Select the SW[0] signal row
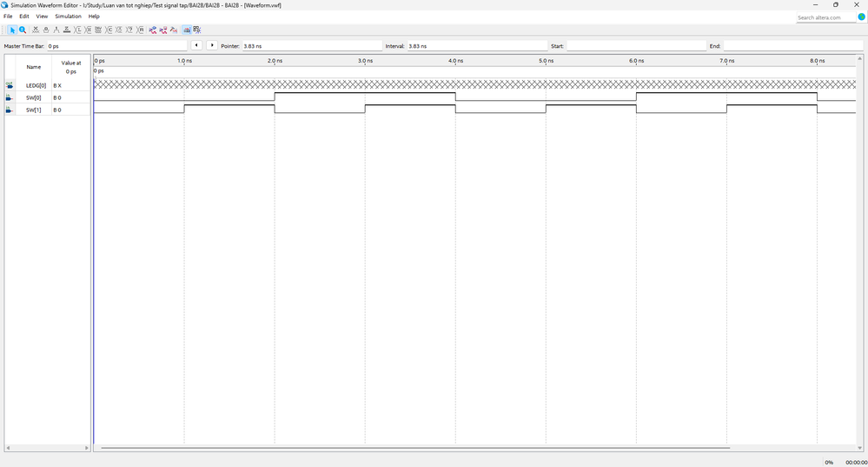The height and width of the screenshot is (467, 868). [x=47, y=97]
